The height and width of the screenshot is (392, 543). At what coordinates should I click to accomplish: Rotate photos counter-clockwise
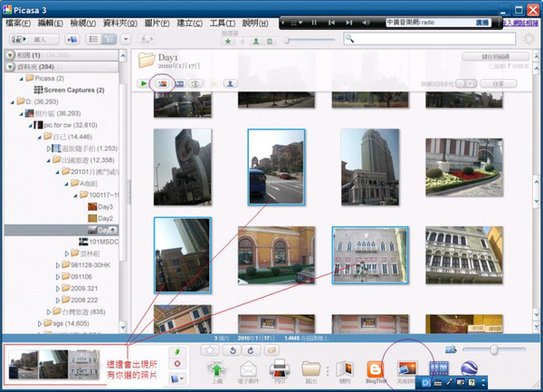233,350
